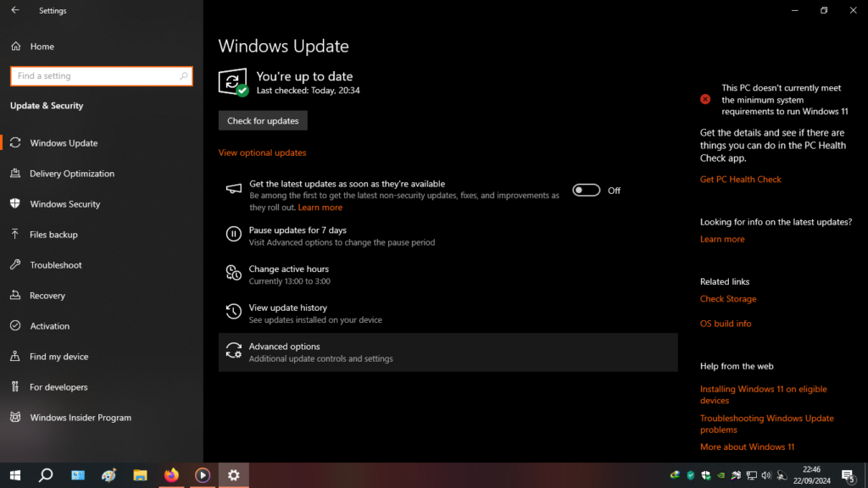This screenshot has width=868, height=488.
Task: Open the Windows Start menu
Action: [x=14, y=475]
